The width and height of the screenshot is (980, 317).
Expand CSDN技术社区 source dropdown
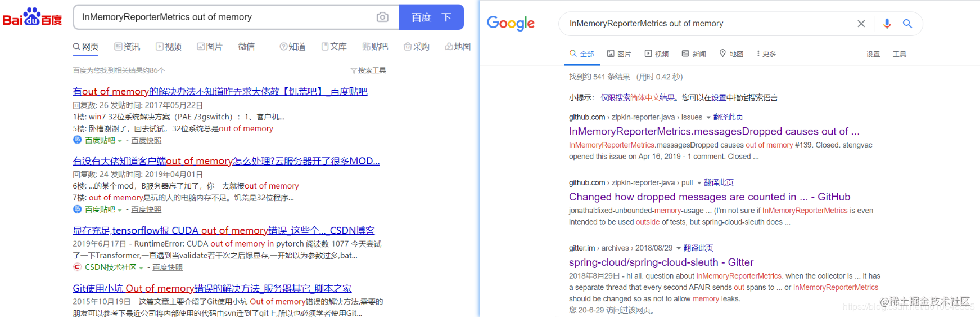coord(141,268)
